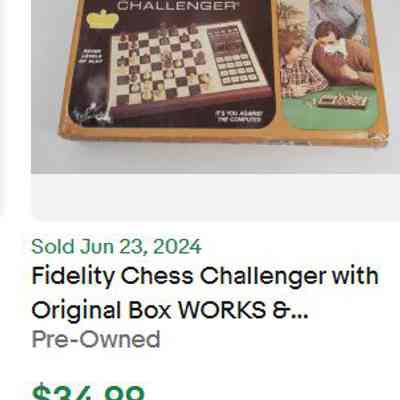400x400 pixels.
Task: Click the $34.99 sold price
Action: [89, 392]
